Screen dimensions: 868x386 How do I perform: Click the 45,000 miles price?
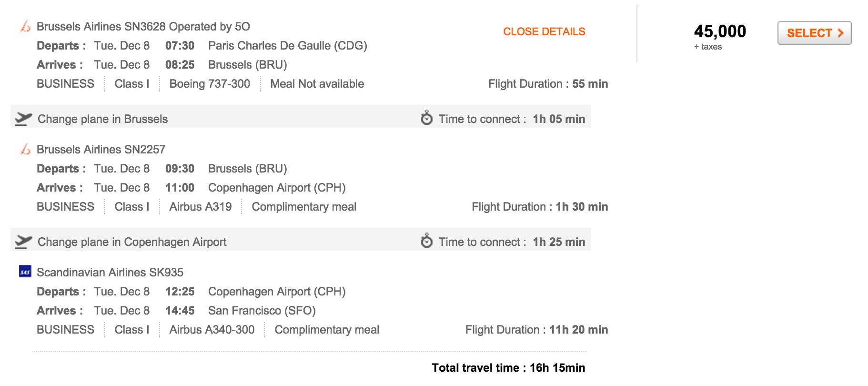720,31
